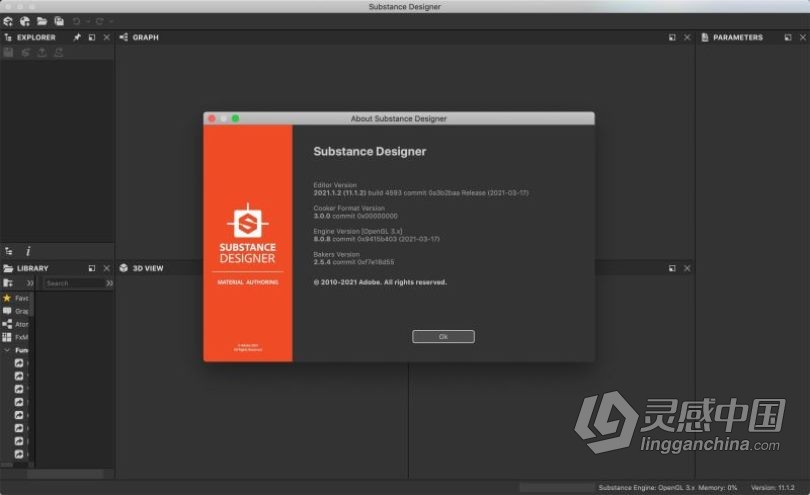Click the 'Cooker Format Version' label
This screenshot has width=810, height=495.
click(349, 208)
